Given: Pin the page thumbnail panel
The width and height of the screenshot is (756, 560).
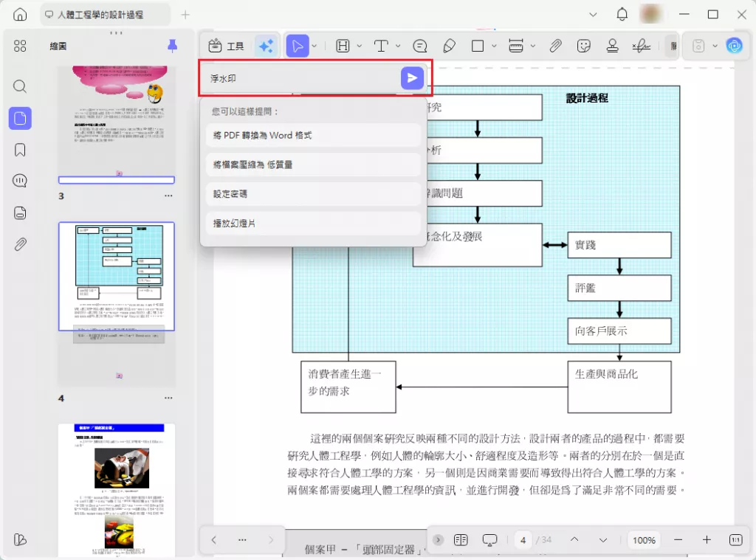Looking at the screenshot, I should click(172, 46).
